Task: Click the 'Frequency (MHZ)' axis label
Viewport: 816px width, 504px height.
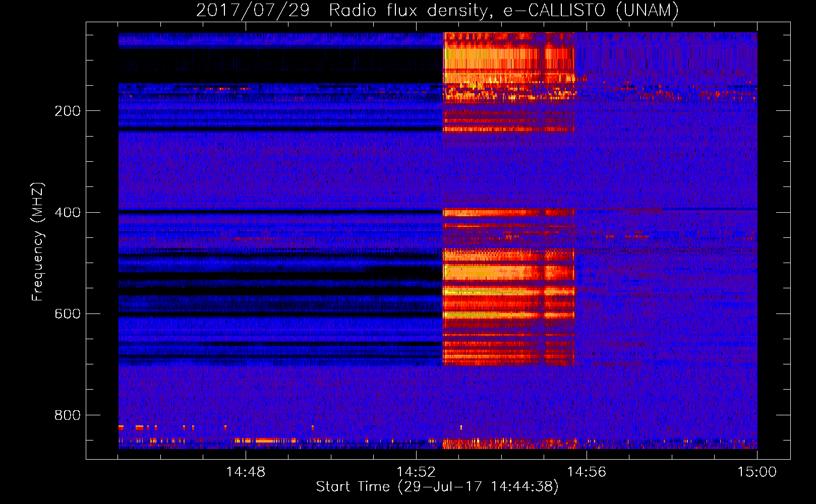Action: (x=38, y=242)
